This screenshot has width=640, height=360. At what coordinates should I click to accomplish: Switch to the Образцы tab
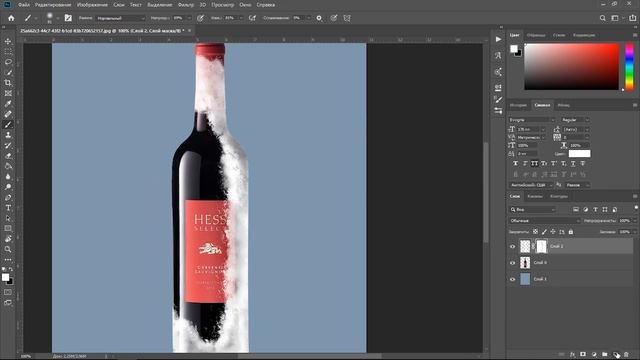536,35
